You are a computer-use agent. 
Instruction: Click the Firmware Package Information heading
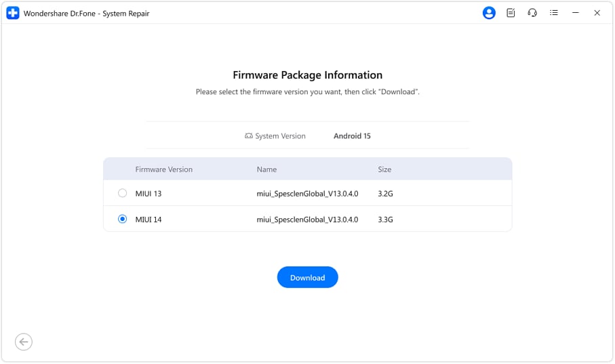(308, 75)
